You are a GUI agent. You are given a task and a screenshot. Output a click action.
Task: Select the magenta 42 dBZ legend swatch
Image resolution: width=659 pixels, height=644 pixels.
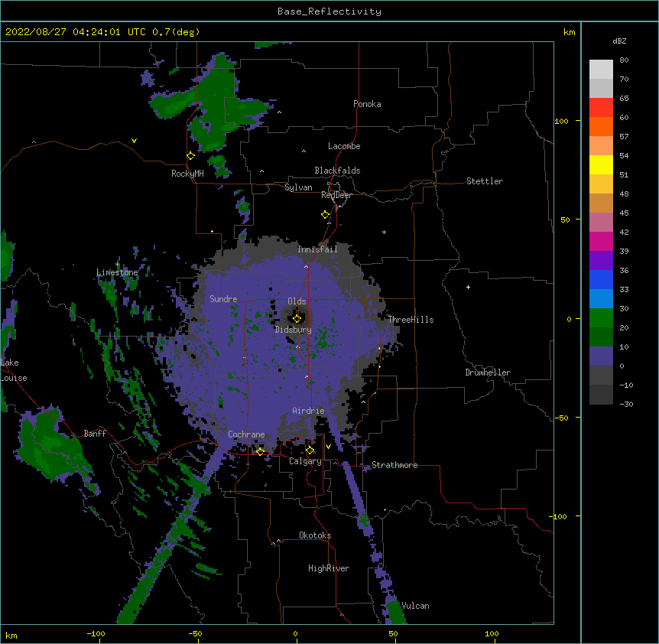pyautogui.click(x=601, y=241)
